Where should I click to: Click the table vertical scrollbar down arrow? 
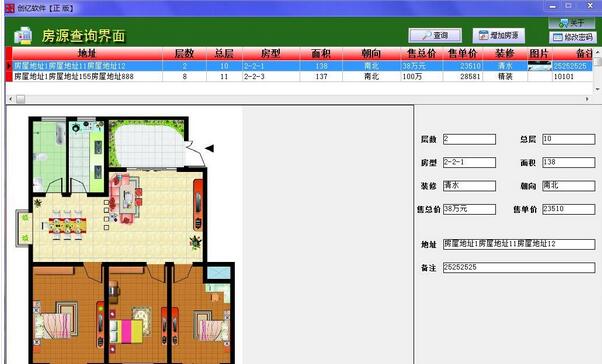(x=597, y=89)
